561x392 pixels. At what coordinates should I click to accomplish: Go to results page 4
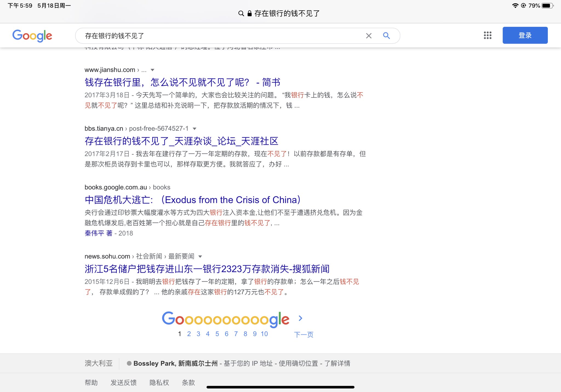pos(208,334)
